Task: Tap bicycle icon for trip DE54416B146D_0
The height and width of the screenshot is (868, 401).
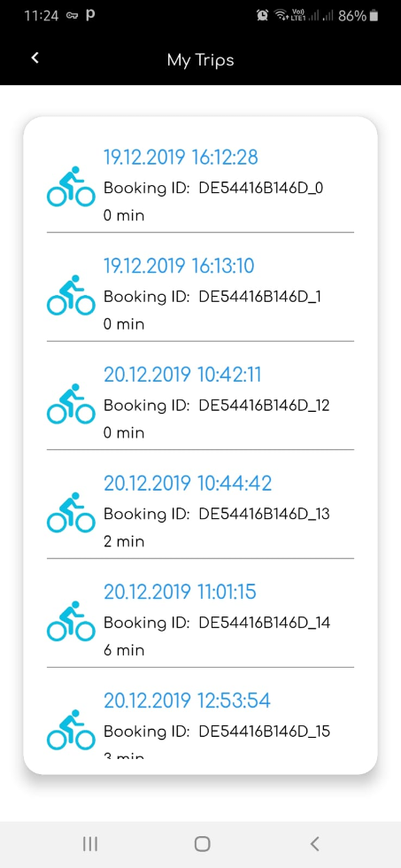Action: click(x=71, y=187)
